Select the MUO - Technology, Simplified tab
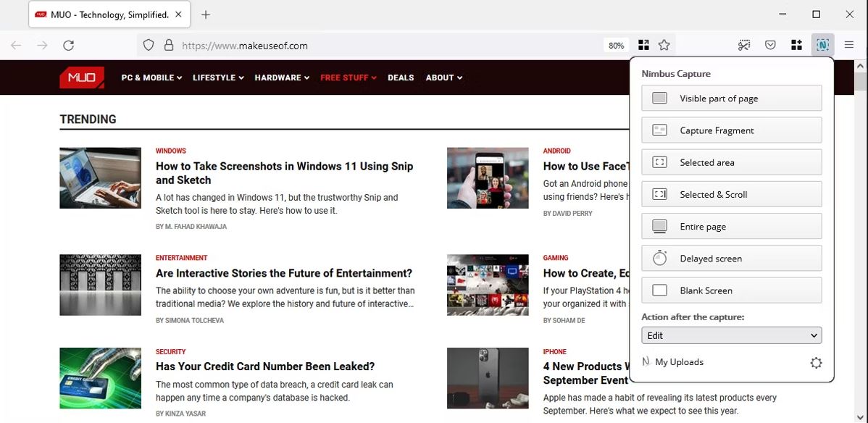This screenshot has height=423, width=868. [x=109, y=15]
